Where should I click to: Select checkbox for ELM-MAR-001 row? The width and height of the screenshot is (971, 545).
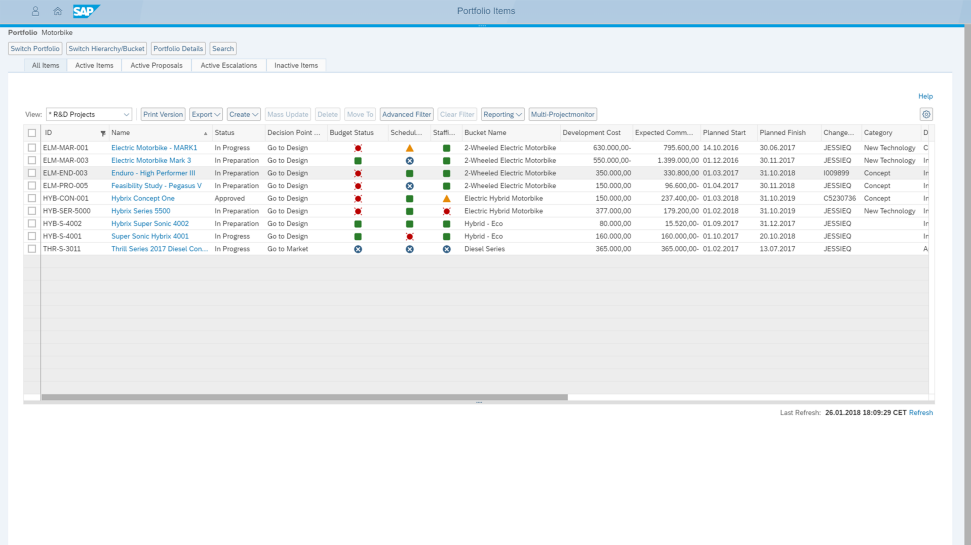click(32, 148)
